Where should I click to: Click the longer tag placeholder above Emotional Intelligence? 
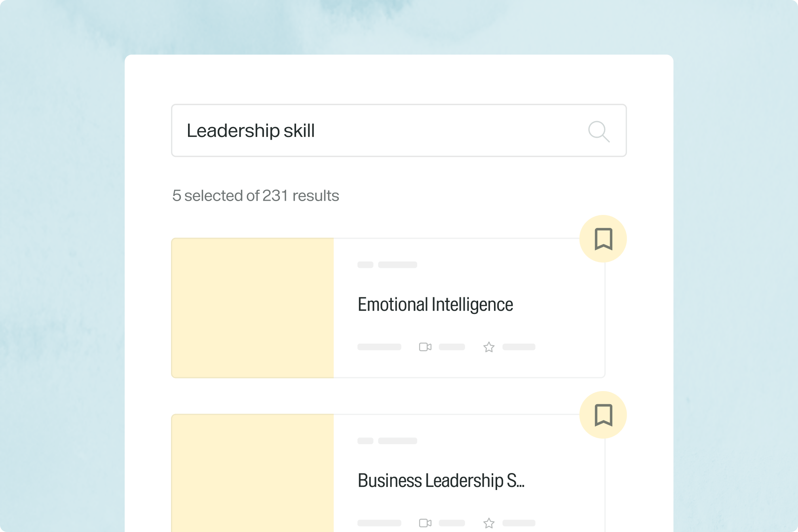click(397, 265)
